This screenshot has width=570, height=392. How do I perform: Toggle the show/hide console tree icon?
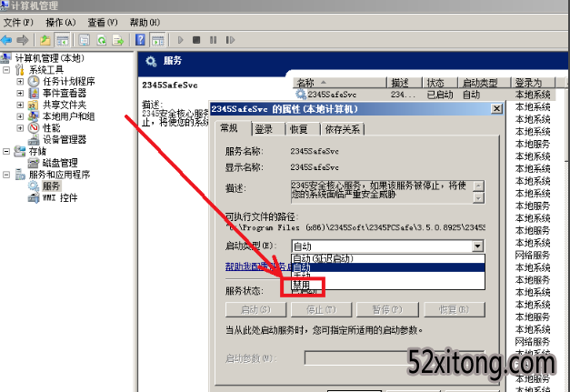click(x=62, y=40)
